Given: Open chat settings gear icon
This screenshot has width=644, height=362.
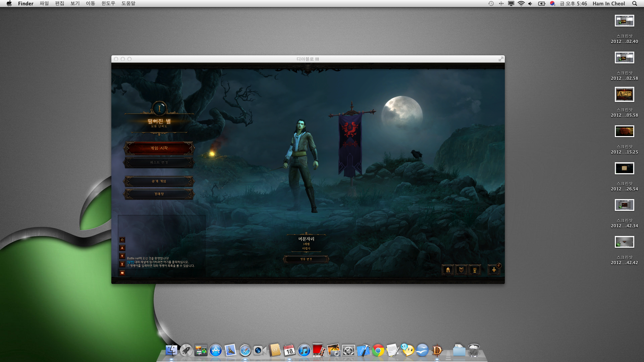Looking at the screenshot, I should (x=122, y=240).
